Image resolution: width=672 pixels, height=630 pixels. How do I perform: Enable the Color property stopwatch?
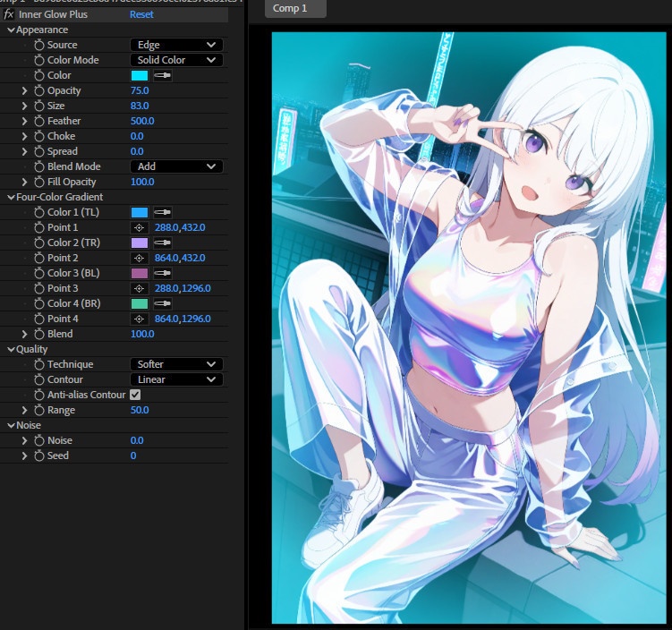(x=39, y=75)
